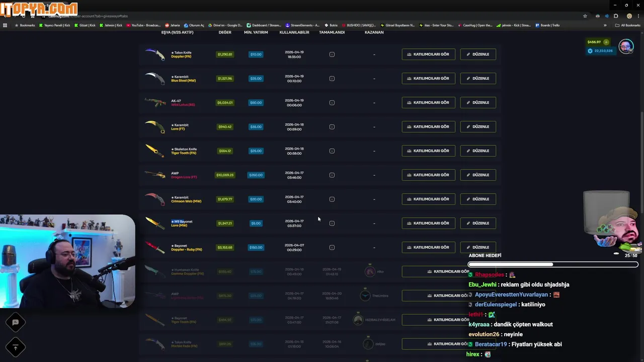Click the scroll-to-top arrow icon
This screenshot has height=362, width=644.
click(15, 347)
